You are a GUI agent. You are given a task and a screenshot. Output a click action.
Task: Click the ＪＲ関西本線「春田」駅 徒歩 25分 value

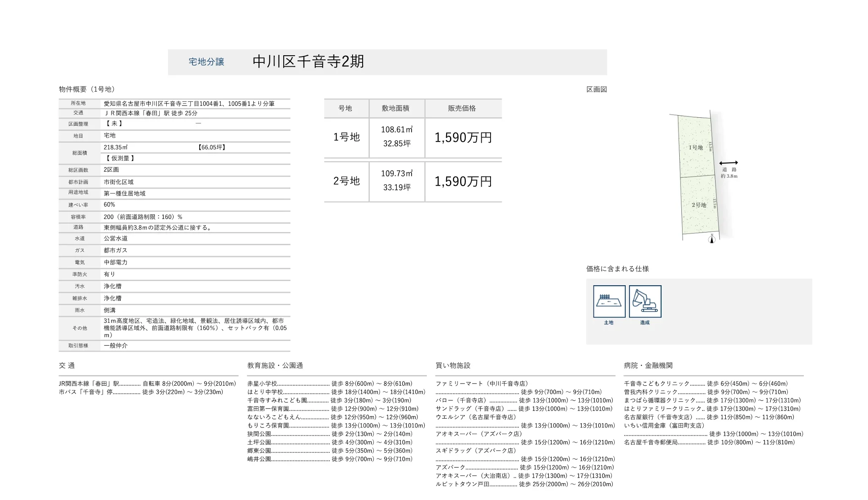[x=151, y=113]
